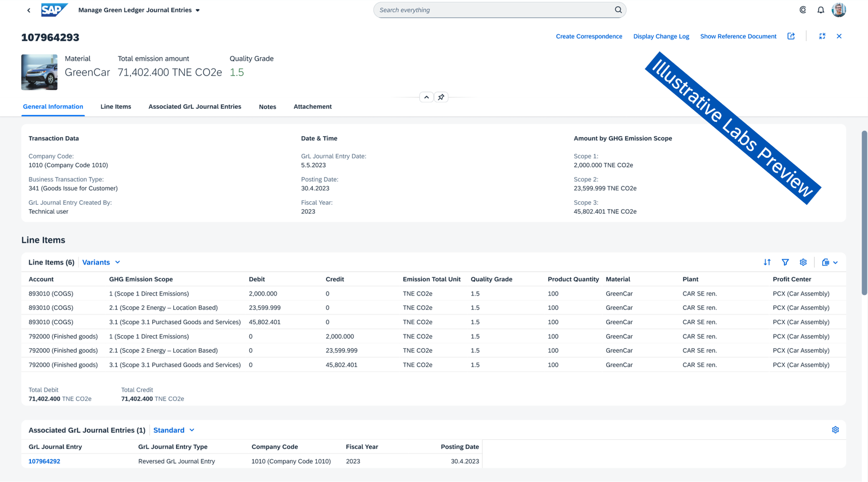Screen dimensions: 868x482
Task: Click Display Change Log
Action: click(x=661, y=37)
